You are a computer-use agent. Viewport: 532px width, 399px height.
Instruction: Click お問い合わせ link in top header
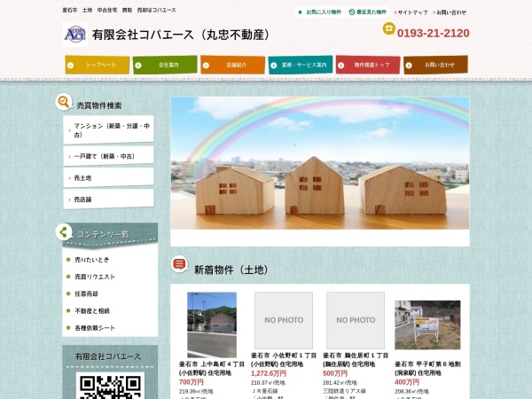[451, 12]
